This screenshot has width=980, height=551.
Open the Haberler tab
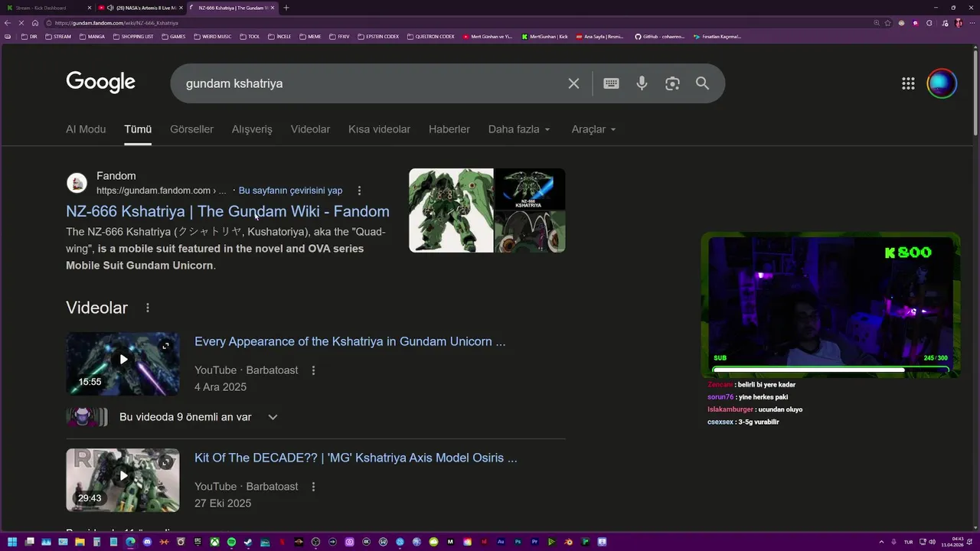[x=449, y=129]
